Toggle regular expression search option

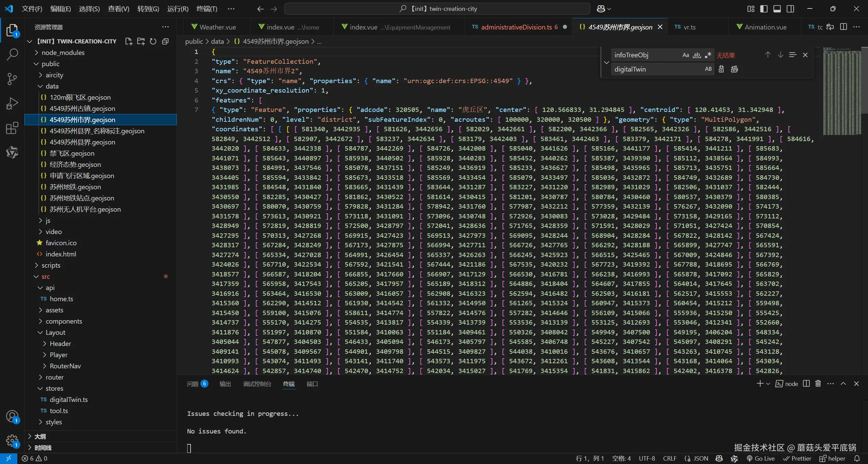click(x=708, y=55)
